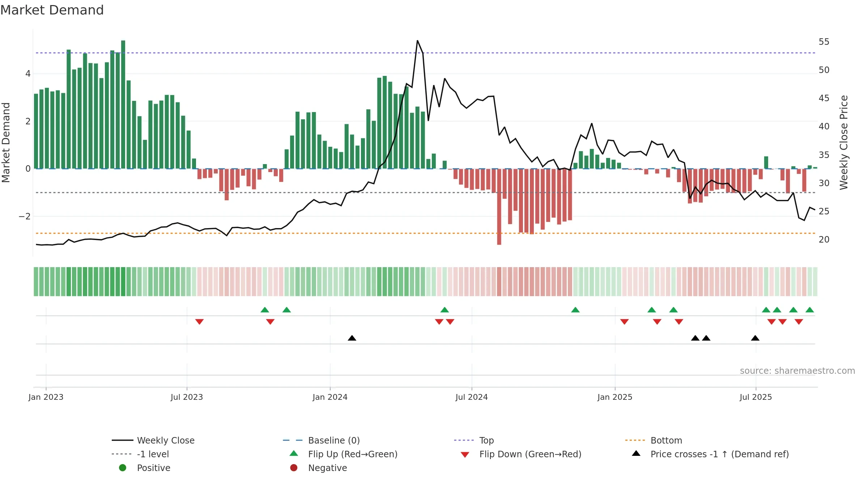Click price axis tick label 30
The image size is (868, 488).
[x=824, y=183]
